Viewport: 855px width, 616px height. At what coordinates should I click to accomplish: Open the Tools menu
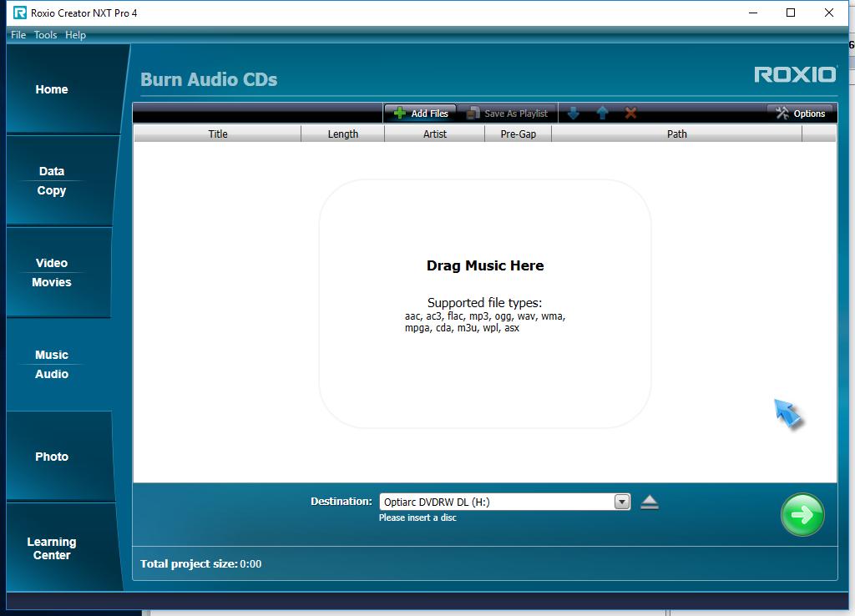45,35
